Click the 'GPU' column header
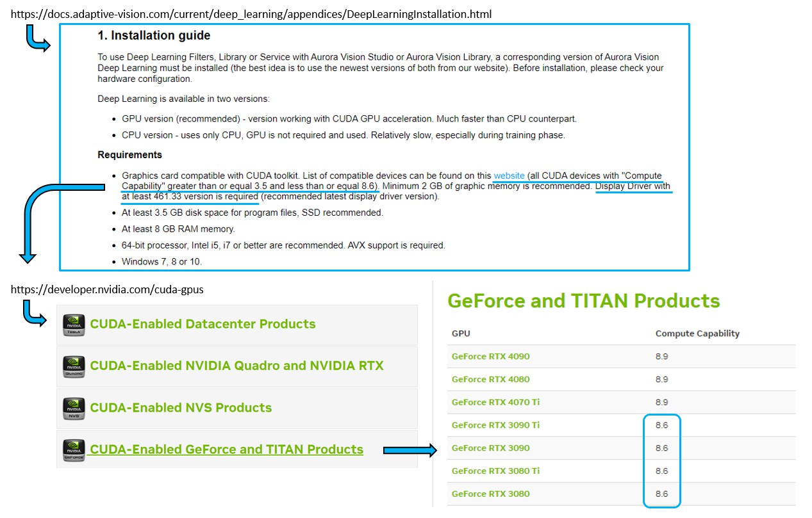This screenshot has height=518, width=812. [460, 334]
